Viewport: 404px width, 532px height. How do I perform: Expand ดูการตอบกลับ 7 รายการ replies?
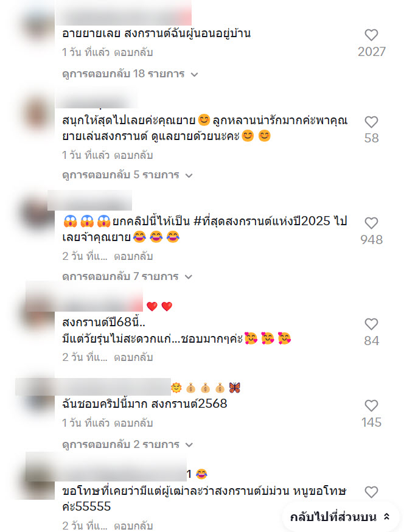[127, 276]
